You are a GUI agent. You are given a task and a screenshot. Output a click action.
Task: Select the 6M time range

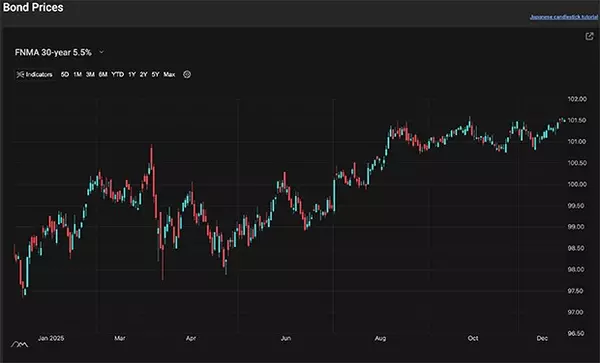pyautogui.click(x=103, y=75)
